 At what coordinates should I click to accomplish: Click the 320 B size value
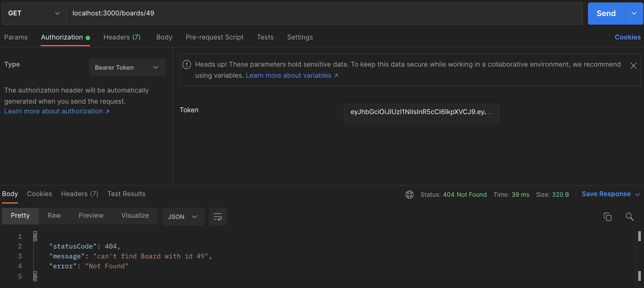coord(560,195)
